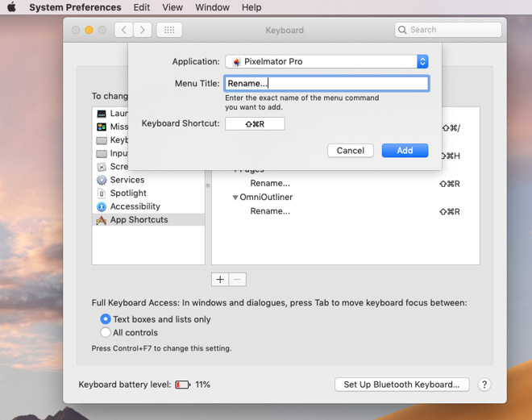Select Services gear icon in sidebar
Screen dimensions: 532x420
pos(102,180)
